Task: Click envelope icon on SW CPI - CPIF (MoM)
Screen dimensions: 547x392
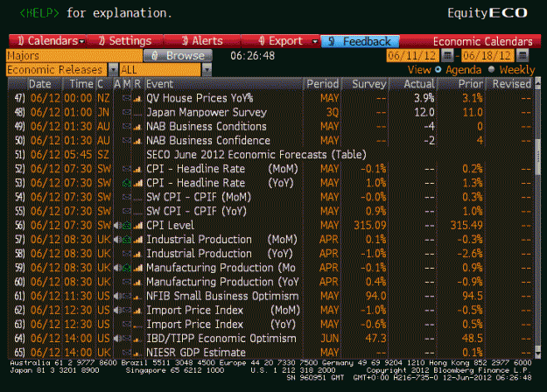Action: click(127, 198)
